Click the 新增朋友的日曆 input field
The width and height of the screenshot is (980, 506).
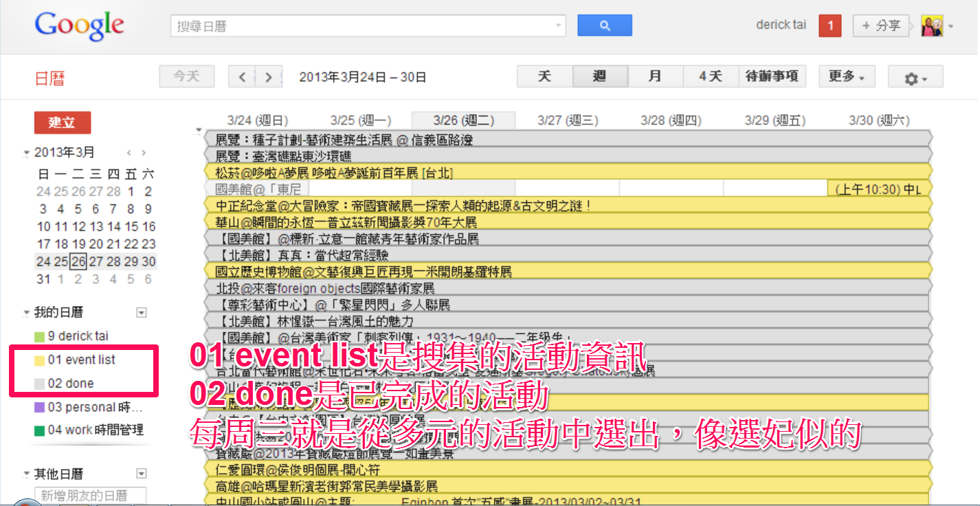coord(91,495)
